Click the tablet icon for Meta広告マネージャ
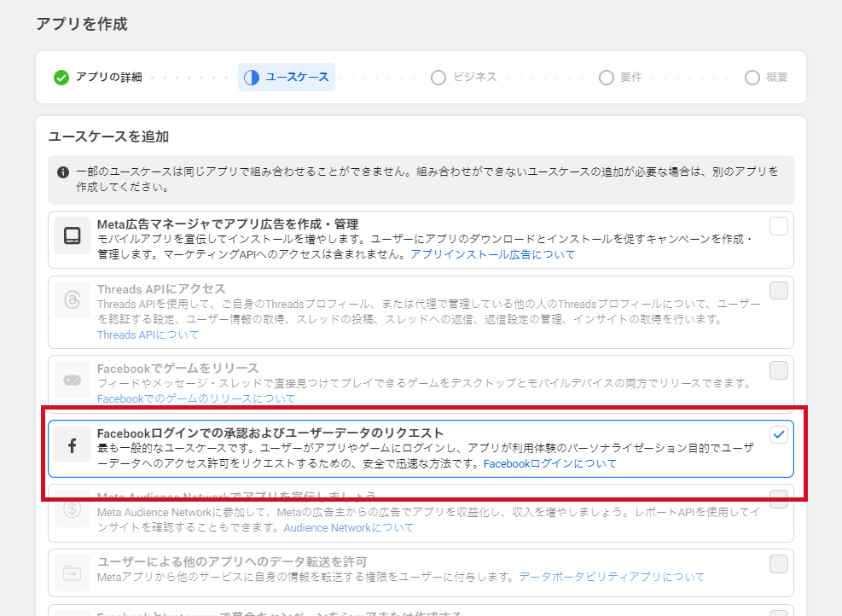The height and width of the screenshot is (616, 842). click(72, 235)
